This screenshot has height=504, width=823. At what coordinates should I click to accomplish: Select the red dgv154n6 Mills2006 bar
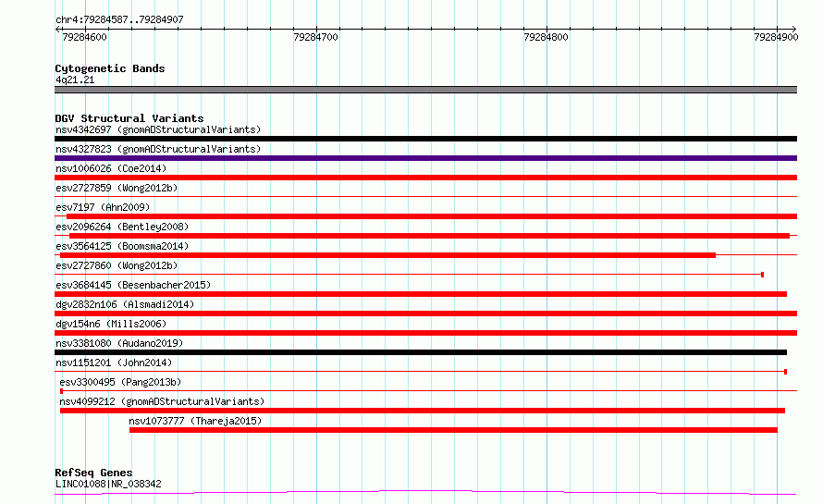tap(425, 333)
